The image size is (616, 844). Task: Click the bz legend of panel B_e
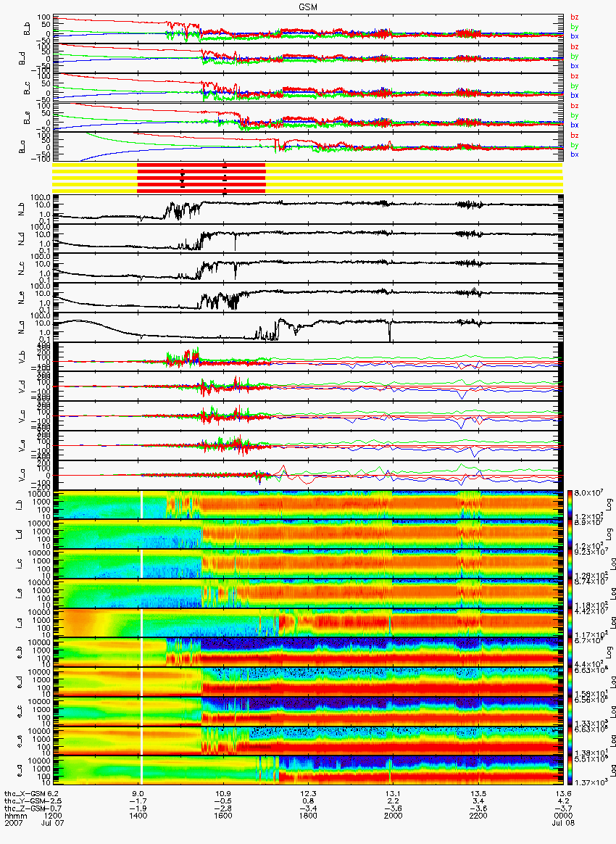[x=575, y=106]
